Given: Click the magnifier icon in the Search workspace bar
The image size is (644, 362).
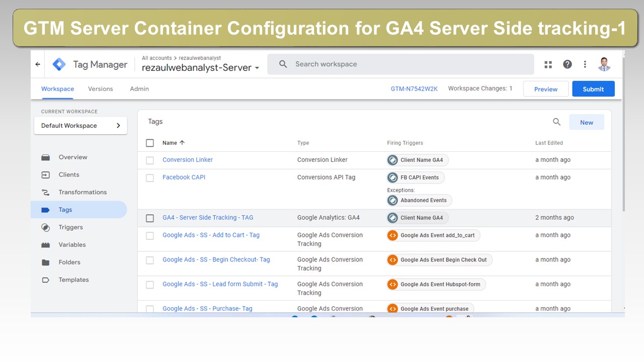Looking at the screenshot, I should (x=283, y=64).
